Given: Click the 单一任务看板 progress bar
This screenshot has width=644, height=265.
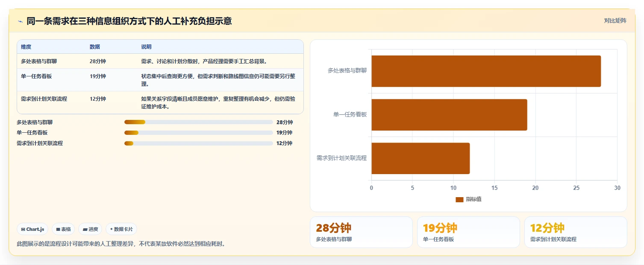Looking at the screenshot, I should pos(198,133).
